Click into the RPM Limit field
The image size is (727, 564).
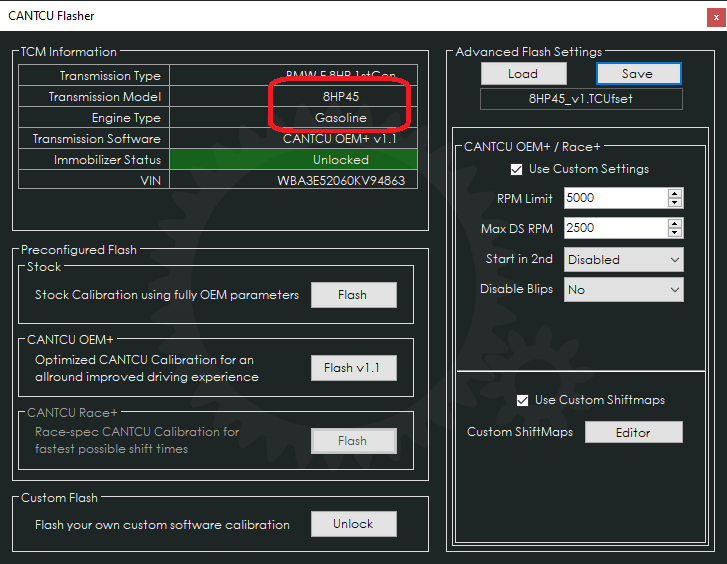pos(616,198)
